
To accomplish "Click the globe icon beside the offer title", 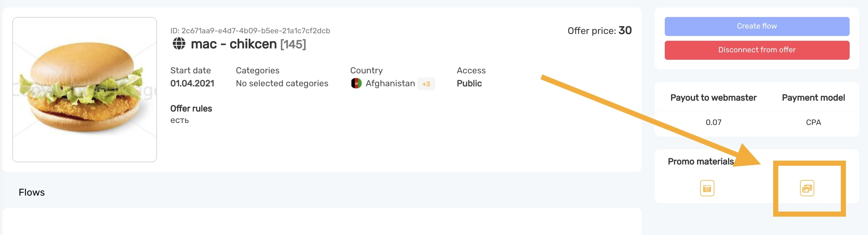I will 179,44.
